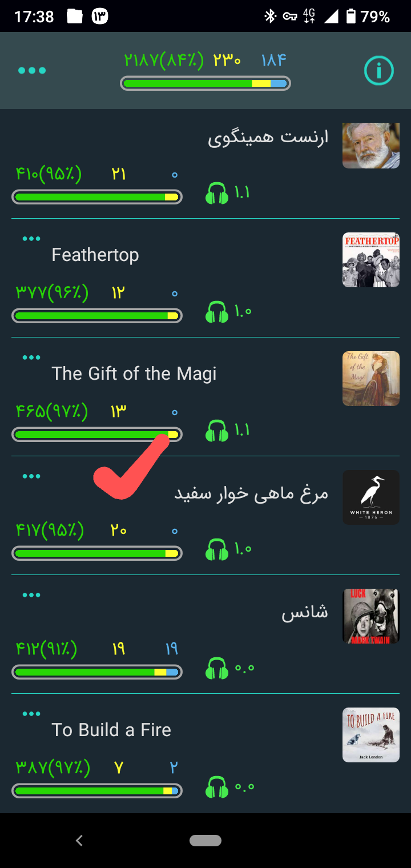Viewport: 411px width, 868px height.
Task: Open the info icon in the header
Action: point(379,71)
